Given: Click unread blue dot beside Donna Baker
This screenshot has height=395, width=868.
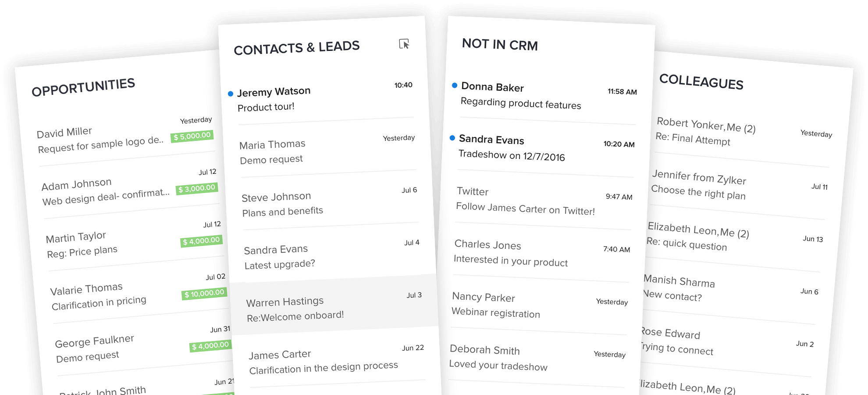Looking at the screenshot, I should pos(455,85).
